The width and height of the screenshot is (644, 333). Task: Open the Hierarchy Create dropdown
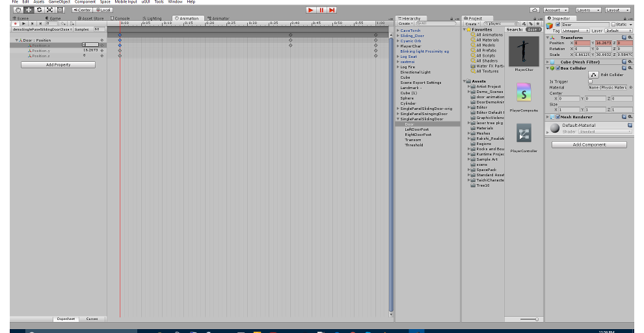tap(405, 24)
